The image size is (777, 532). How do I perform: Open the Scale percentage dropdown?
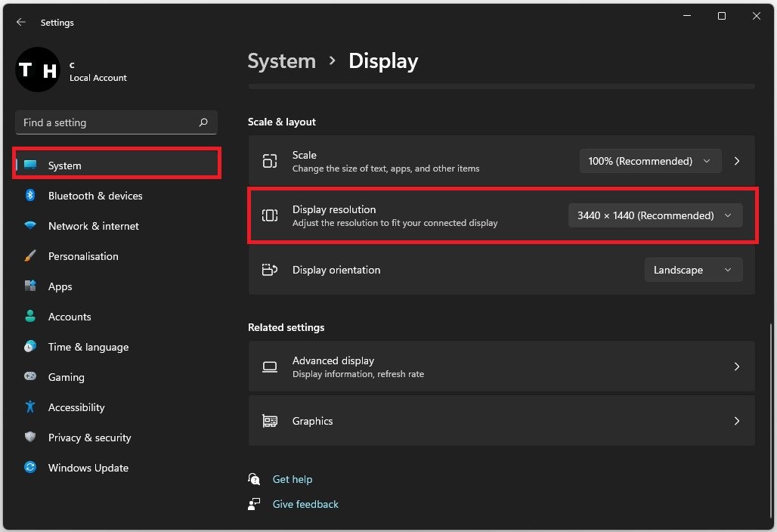[650, 161]
